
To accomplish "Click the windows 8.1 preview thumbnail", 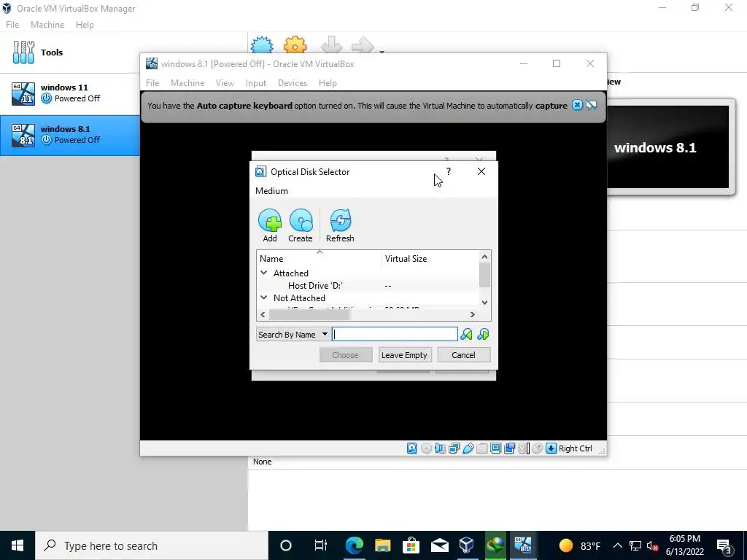I will pyautogui.click(x=667, y=147).
